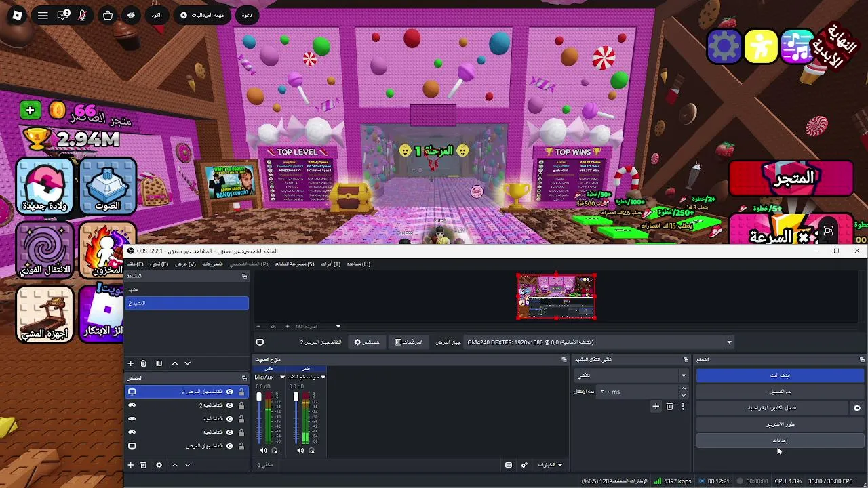Mute the desktop audio channel

(300, 451)
